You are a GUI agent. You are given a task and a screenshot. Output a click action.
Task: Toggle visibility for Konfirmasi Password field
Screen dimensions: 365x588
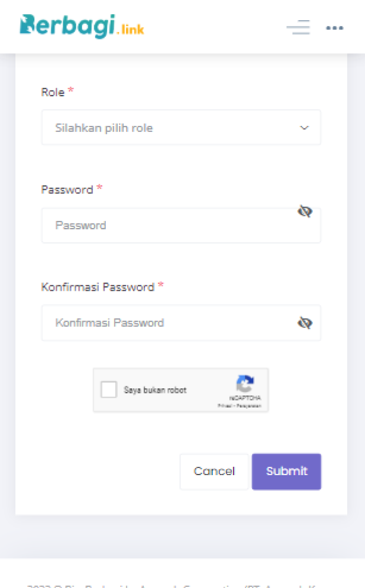[305, 323]
